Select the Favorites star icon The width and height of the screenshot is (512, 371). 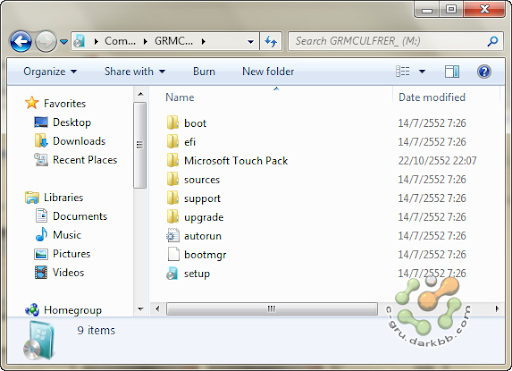[32, 103]
